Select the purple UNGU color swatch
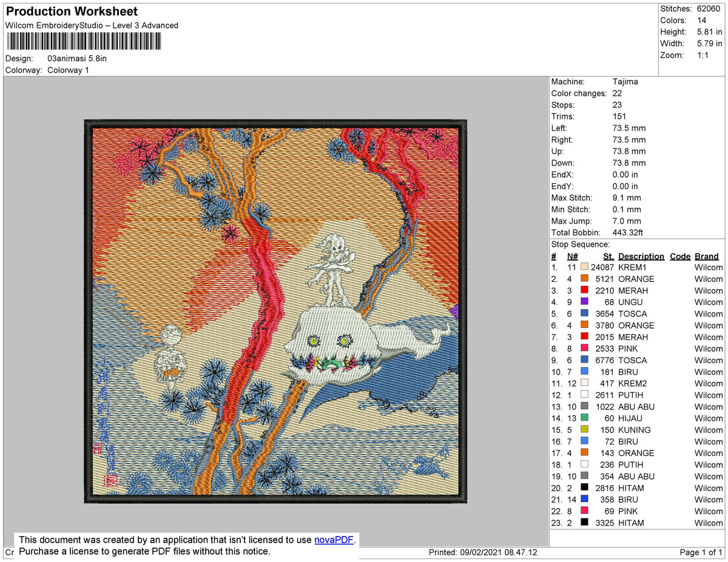The width and height of the screenshot is (728, 562). coord(584,302)
